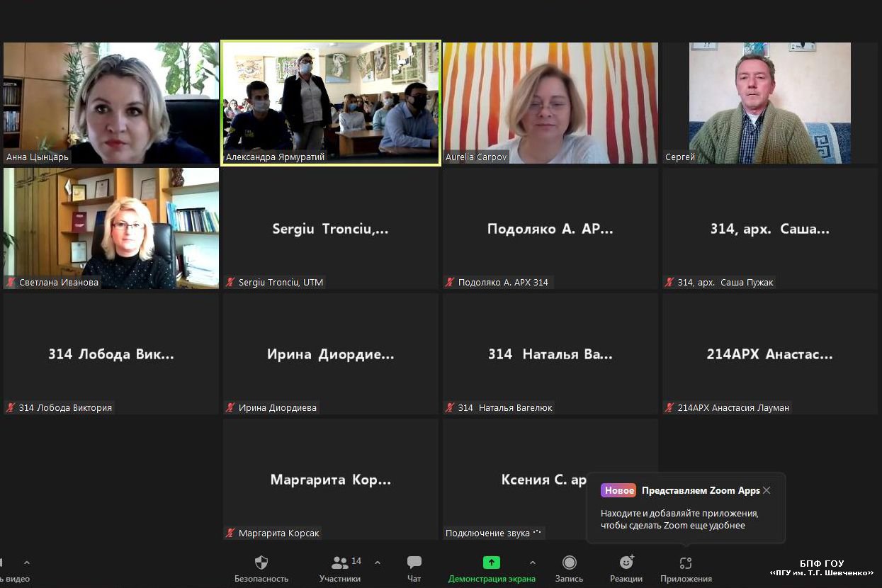Image resolution: width=882 pixels, height=588 pixels.
Task: Click the Представляем Zoom Apps title
Action: 701,490
